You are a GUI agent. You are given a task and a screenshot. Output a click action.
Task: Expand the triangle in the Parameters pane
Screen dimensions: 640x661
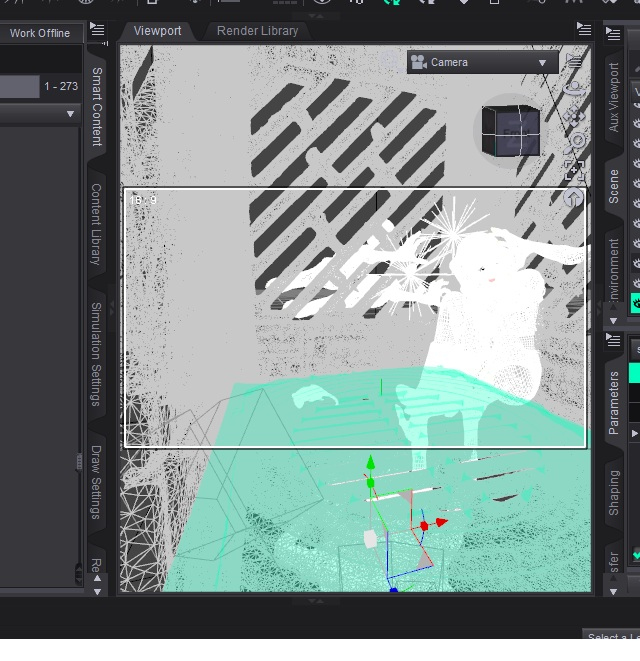click(x=635, y=433)
